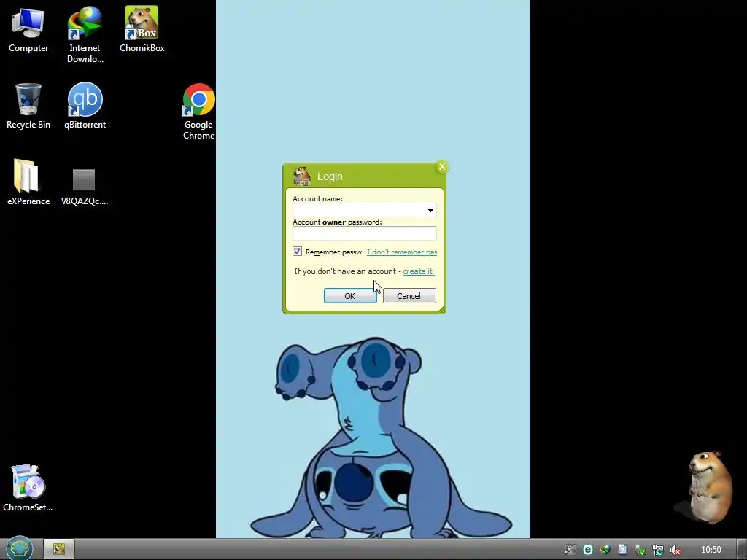Image resolution: width=747 pixels, height=560 pixels.
Task: Click the OK button
Action: (350, 296)
